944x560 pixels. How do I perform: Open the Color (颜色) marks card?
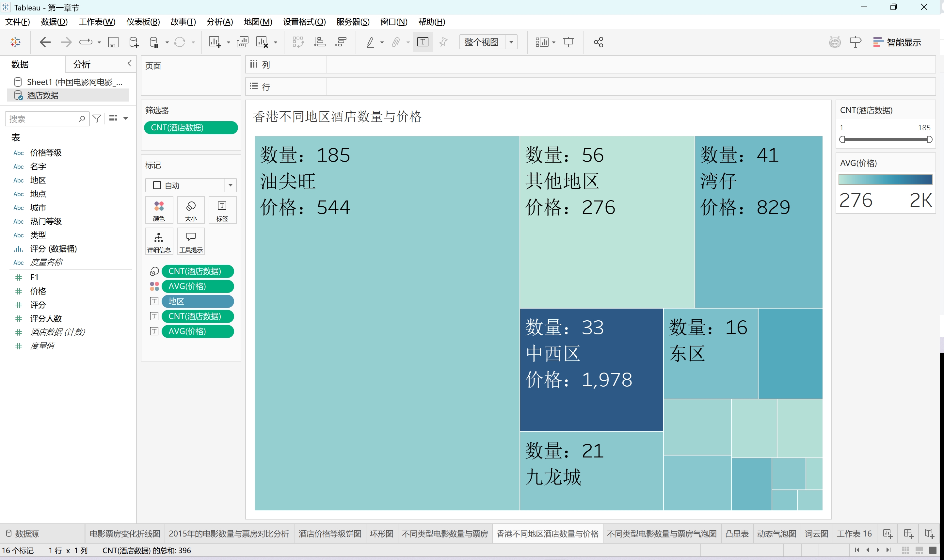159,210
